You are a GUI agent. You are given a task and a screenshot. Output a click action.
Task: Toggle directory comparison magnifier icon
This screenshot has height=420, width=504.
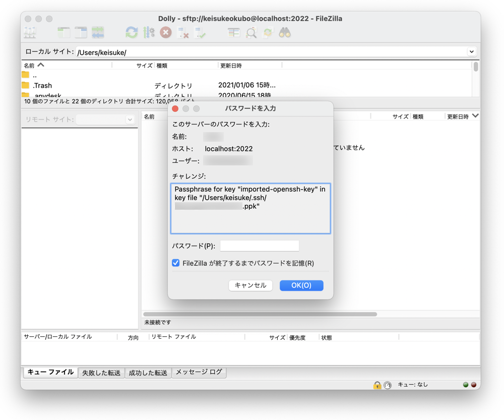pos(251,32)
